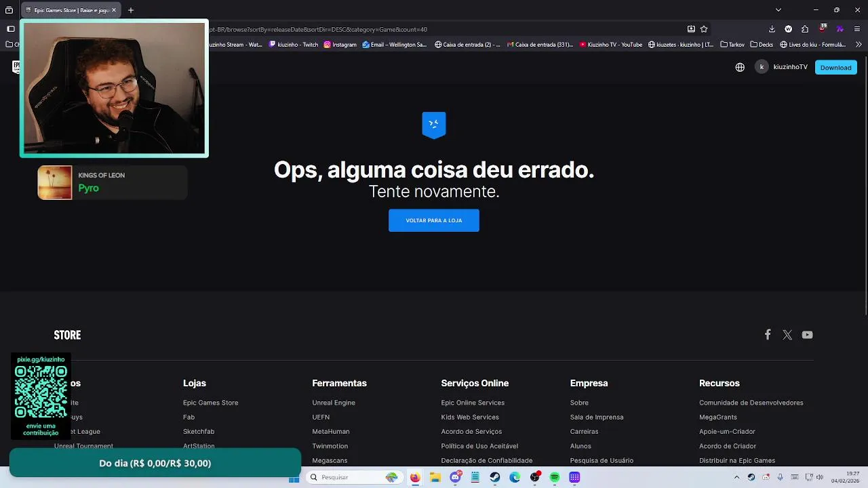Click Pyro album art thumbnail
Viewport: 868px width, 488px height.
[x=55, y=183]
